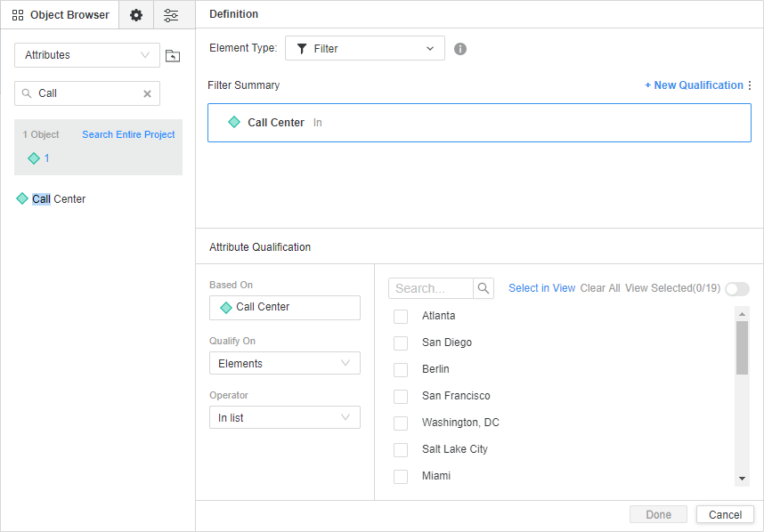
Task: Click the attribute count icon in results
Action: [x=34, y=158]
